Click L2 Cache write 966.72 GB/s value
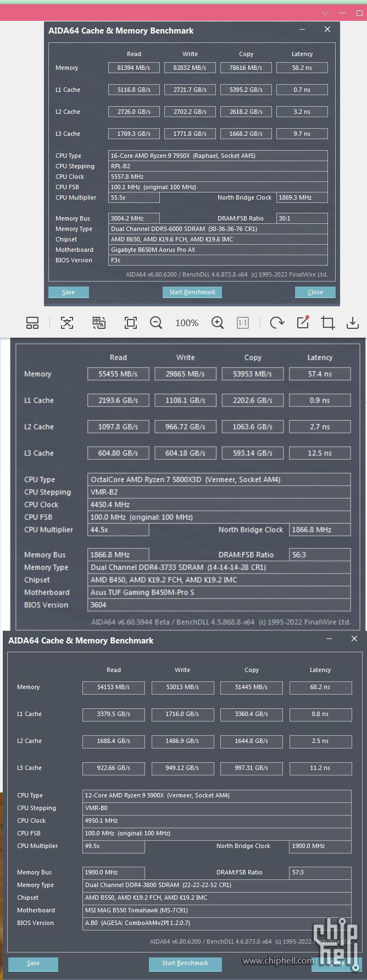Viewport: 367px width, 980px height. 185,427
